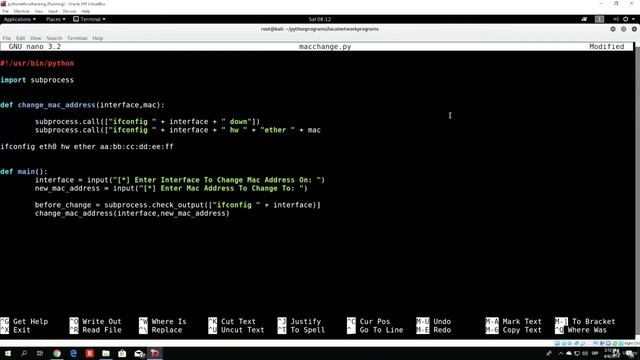Open the terminal Help menu
Screen dimensions: 640x360
point(98,38)
